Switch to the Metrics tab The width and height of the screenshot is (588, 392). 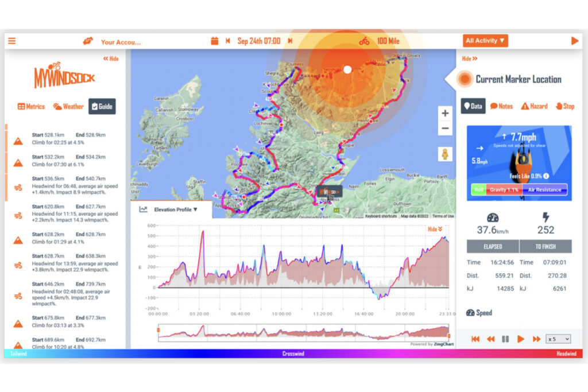(31, 106)
